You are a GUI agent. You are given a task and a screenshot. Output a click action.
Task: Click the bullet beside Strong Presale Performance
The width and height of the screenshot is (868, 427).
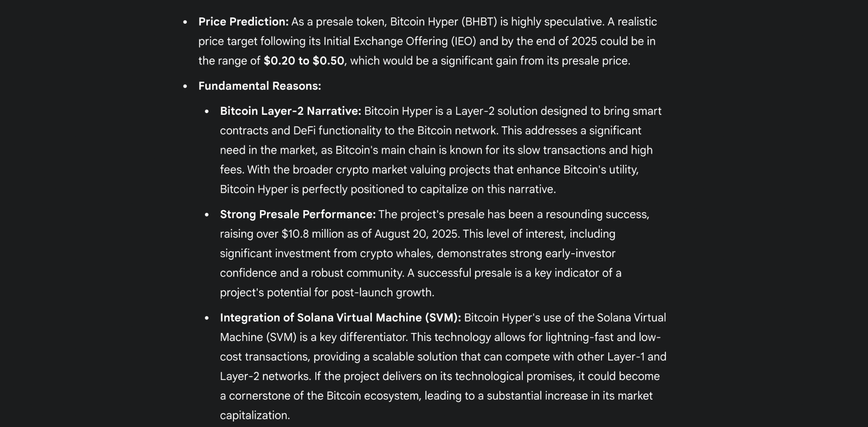coord(207,215)
